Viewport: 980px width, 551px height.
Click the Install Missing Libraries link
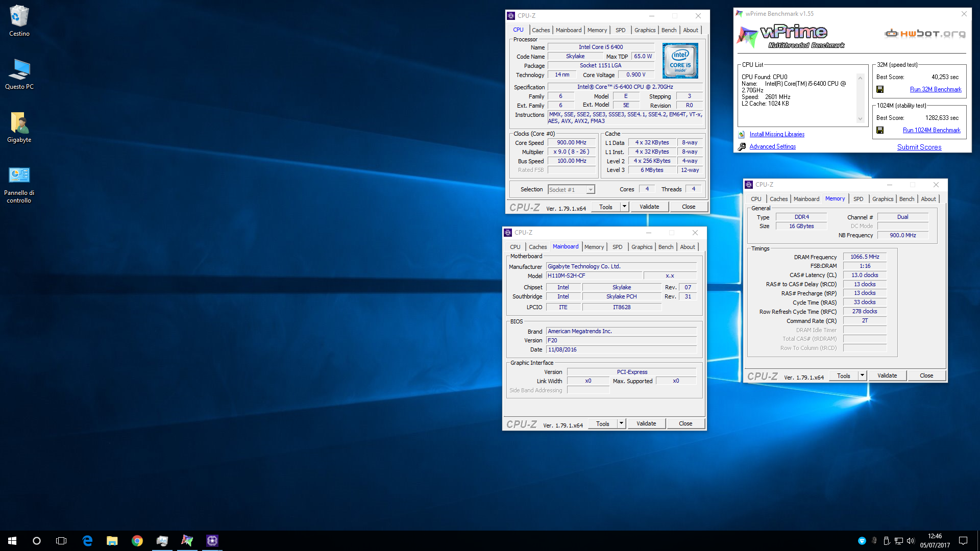coord(777,134)
